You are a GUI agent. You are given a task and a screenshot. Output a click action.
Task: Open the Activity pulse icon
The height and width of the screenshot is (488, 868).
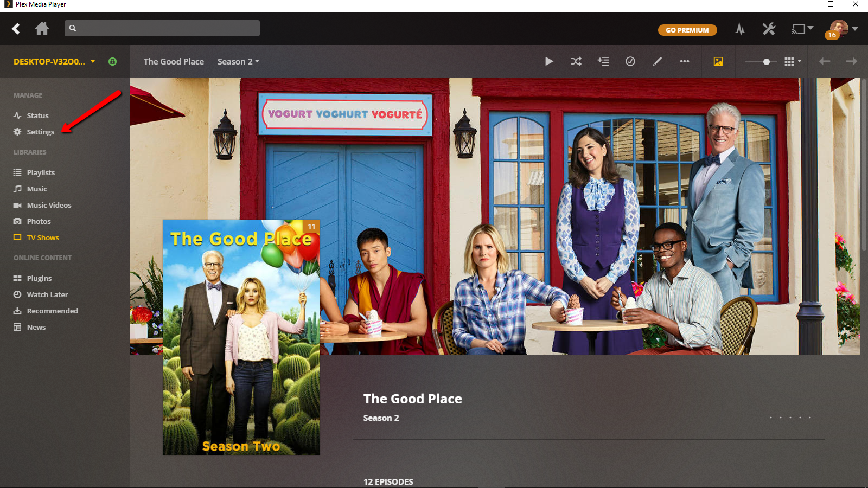(x=740, y=29)
